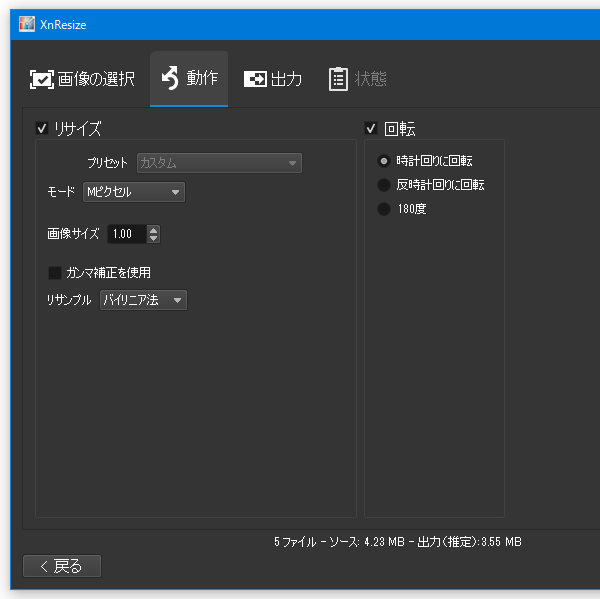
Task: Click the 'リサイズ' section label
Action: coord(78,129)
